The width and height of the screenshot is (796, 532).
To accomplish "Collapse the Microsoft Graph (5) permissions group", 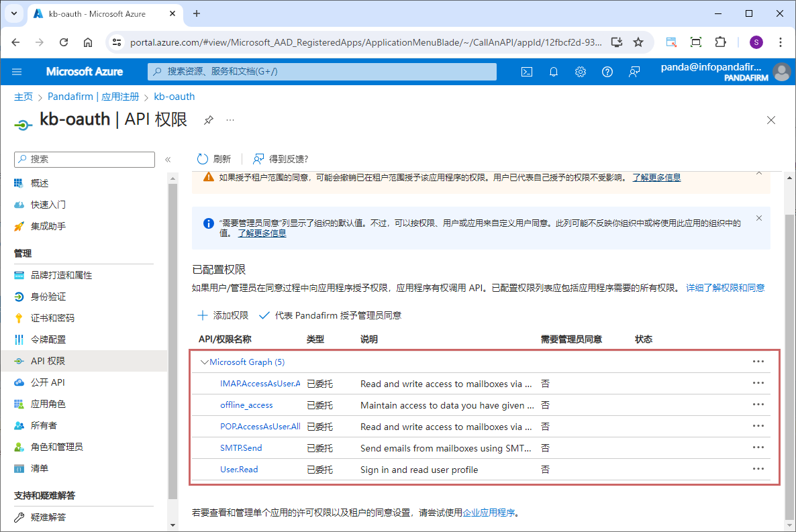I will (205, 362).
